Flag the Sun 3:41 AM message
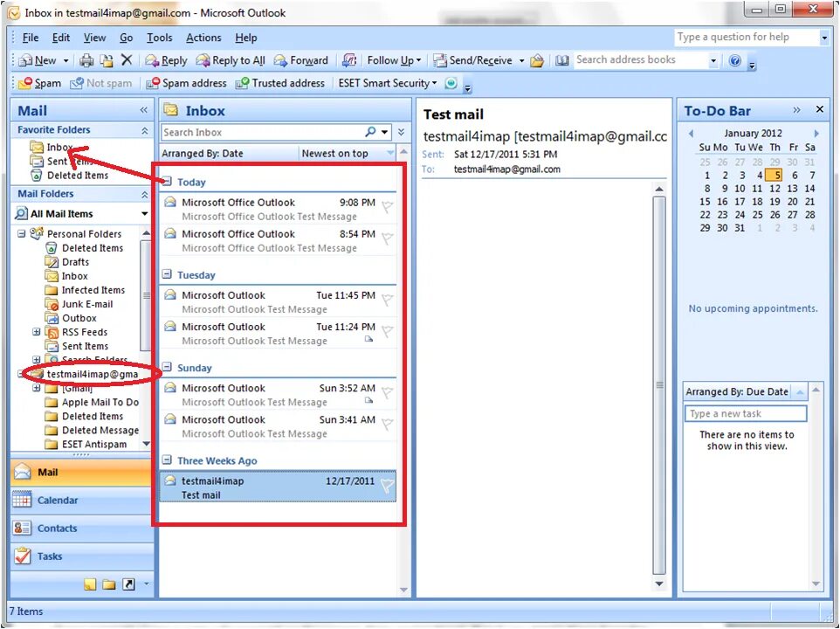 [387, 424]
